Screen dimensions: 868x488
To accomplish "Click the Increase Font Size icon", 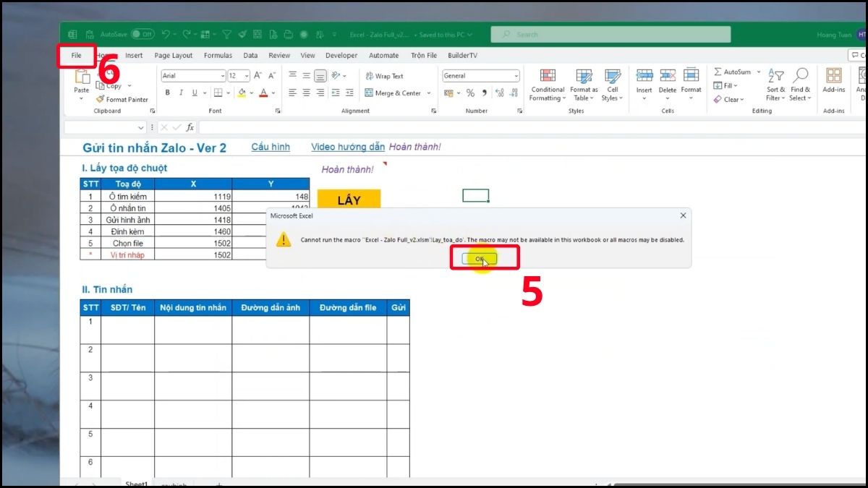I will point(260,76).
